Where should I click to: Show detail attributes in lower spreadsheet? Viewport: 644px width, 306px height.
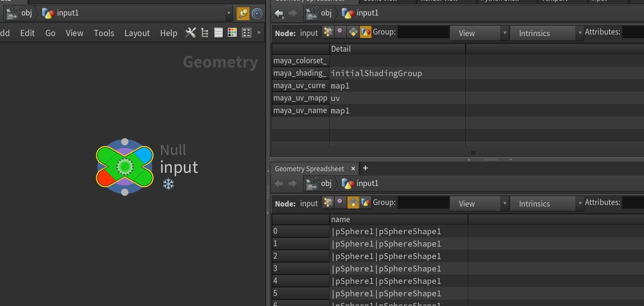[x=365, y=202]
